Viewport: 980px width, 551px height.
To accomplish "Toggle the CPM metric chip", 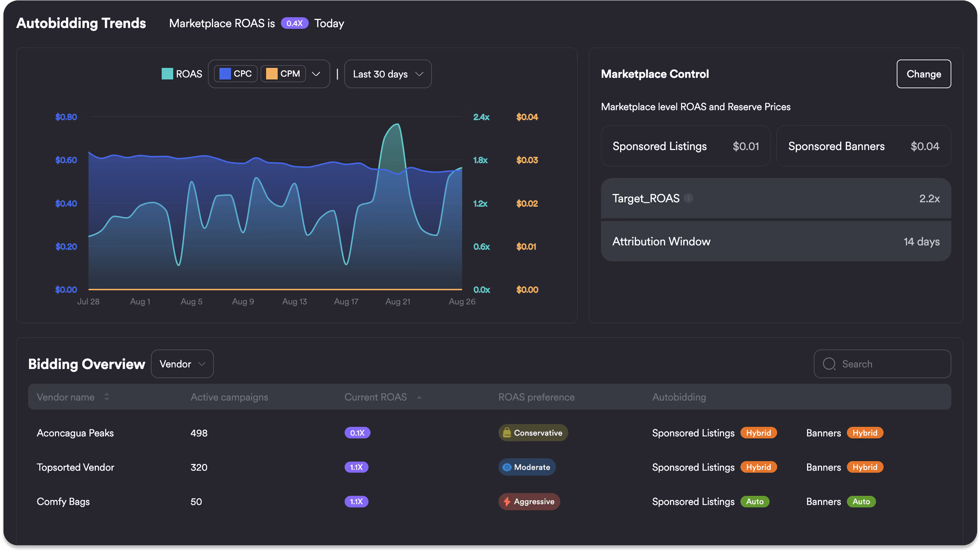I will pos(283,74).
